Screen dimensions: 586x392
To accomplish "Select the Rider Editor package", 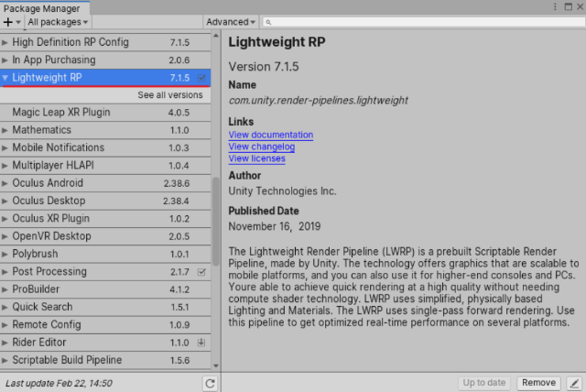I will 105,343.
